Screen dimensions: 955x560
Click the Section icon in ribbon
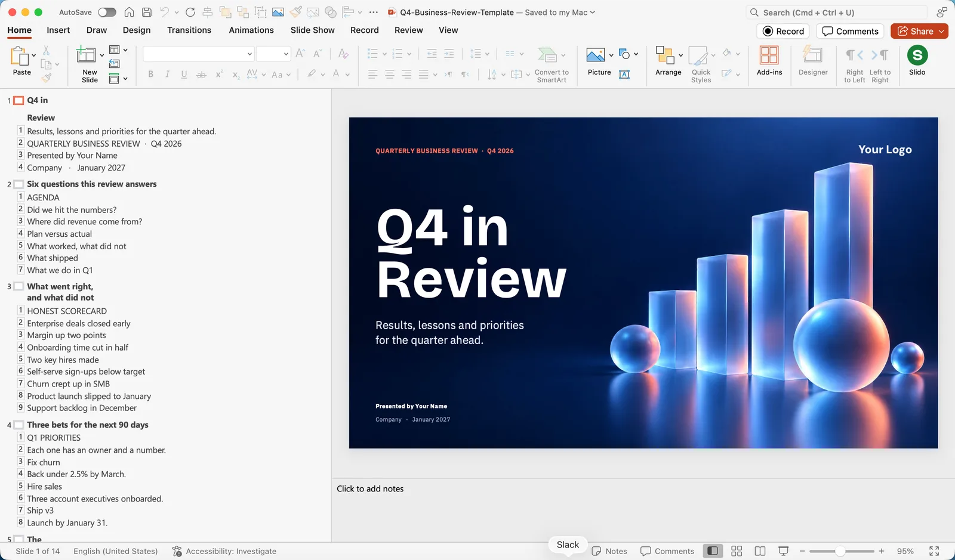point(114,79)
